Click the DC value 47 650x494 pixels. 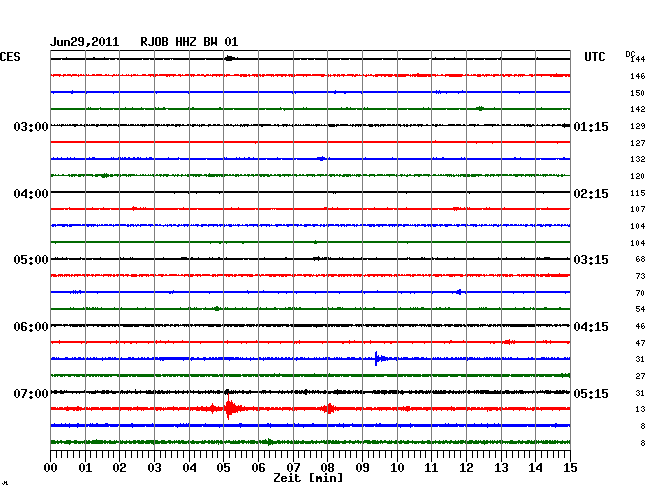(x=640, y=343)
